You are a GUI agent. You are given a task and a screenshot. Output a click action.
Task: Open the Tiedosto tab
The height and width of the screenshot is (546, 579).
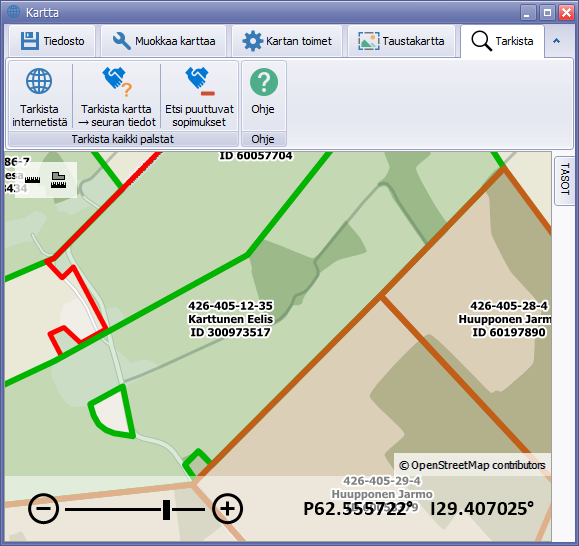52,41
